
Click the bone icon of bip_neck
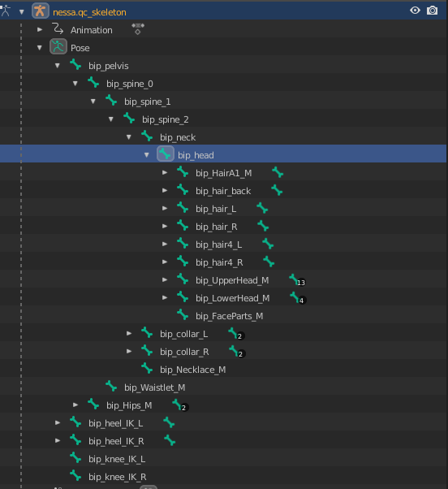147,136
